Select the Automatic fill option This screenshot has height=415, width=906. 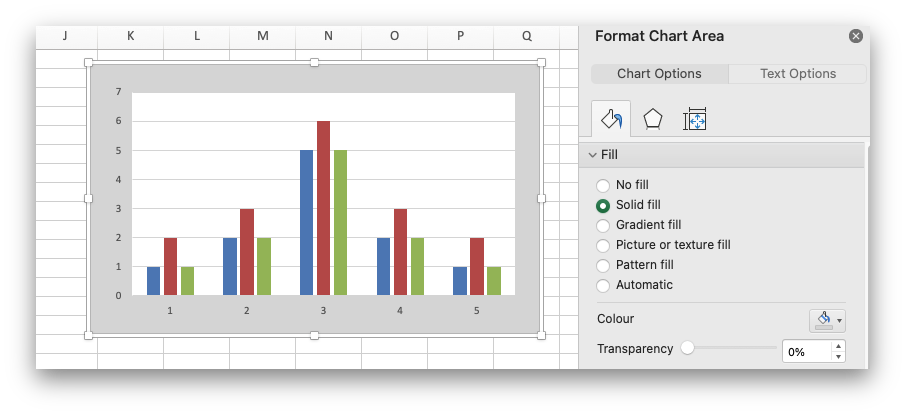coord(603,285)
